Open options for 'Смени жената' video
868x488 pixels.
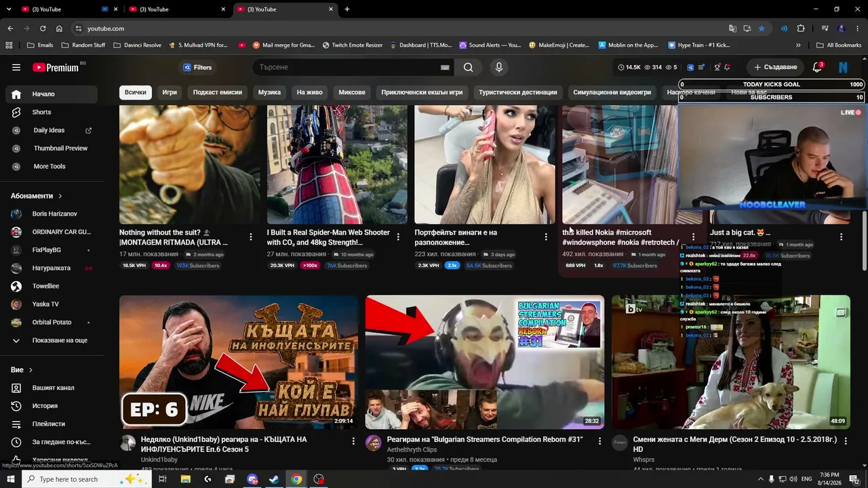coord(845,441)
